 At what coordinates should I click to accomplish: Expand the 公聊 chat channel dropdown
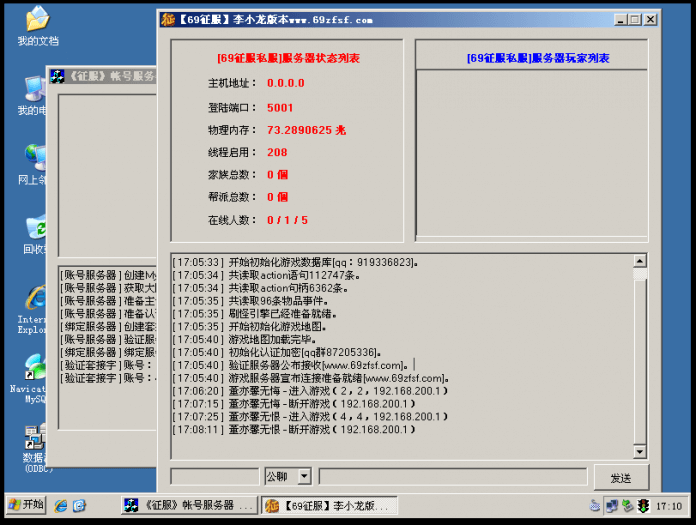pos(304,477)
